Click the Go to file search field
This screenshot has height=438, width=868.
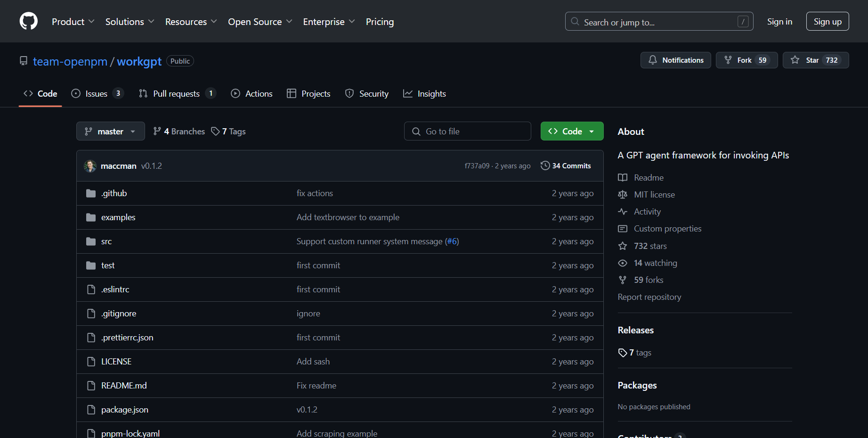[468, 131]
